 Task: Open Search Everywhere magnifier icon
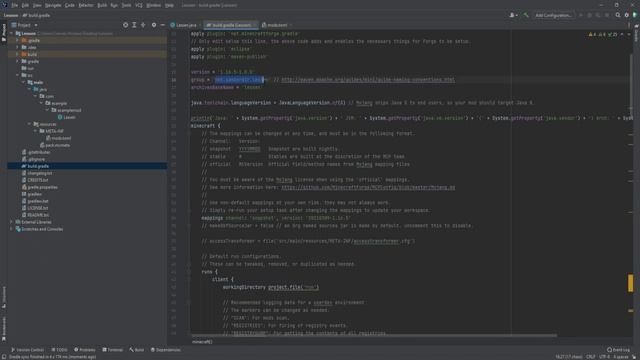618,15
